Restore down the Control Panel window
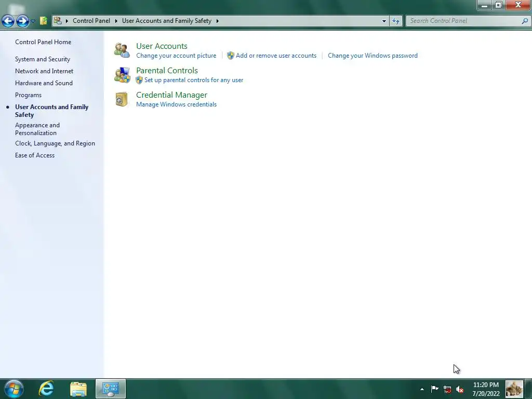 tap(498, 5)
